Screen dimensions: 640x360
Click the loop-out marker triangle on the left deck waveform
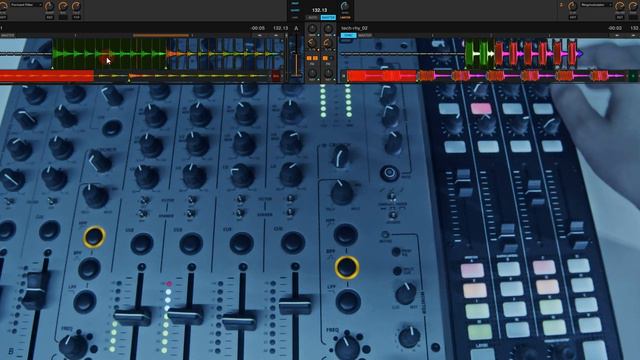pyautogui.click(x=166, y=68)
